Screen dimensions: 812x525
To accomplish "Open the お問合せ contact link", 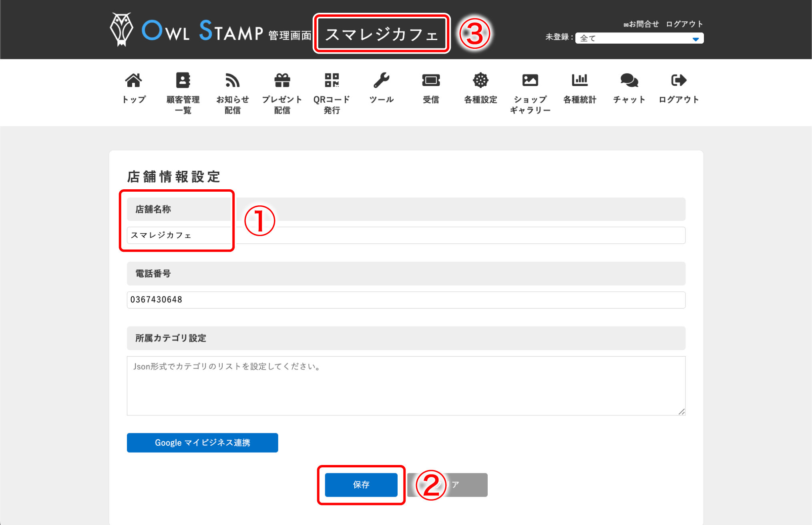I will click(x=641, y=23).
